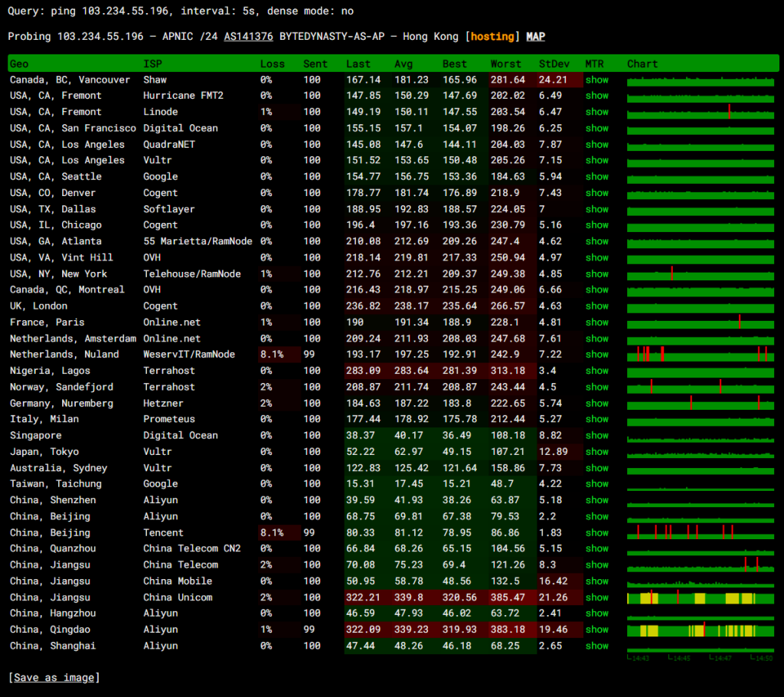Show MTR for Italy Milan Prometeus

pos(597,419)
